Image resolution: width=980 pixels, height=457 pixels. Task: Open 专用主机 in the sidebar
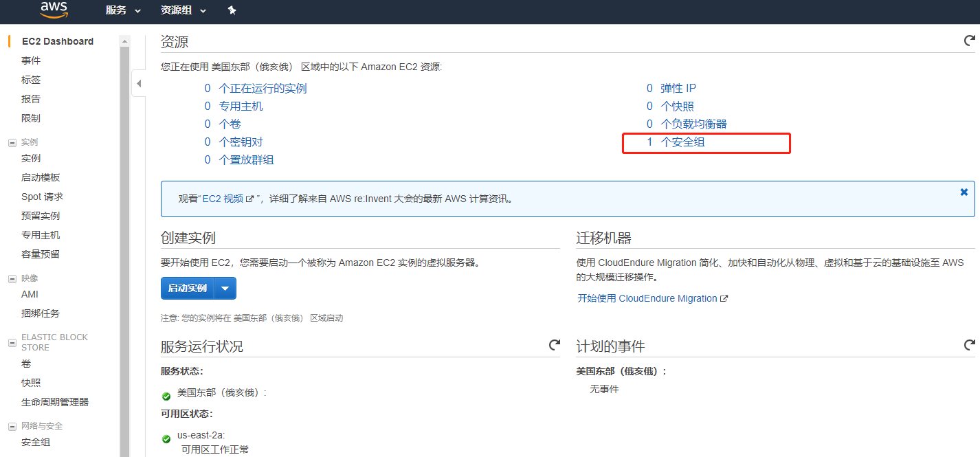point(41,235)
